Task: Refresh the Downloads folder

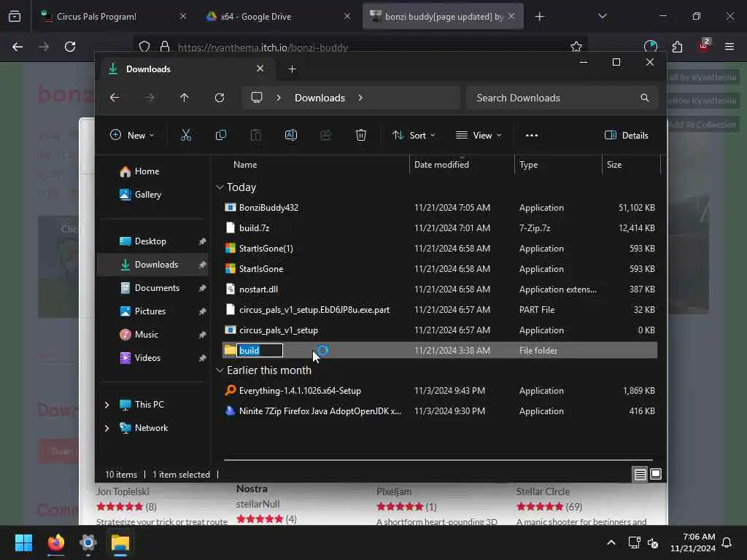Action: click(x=219, y=98)
